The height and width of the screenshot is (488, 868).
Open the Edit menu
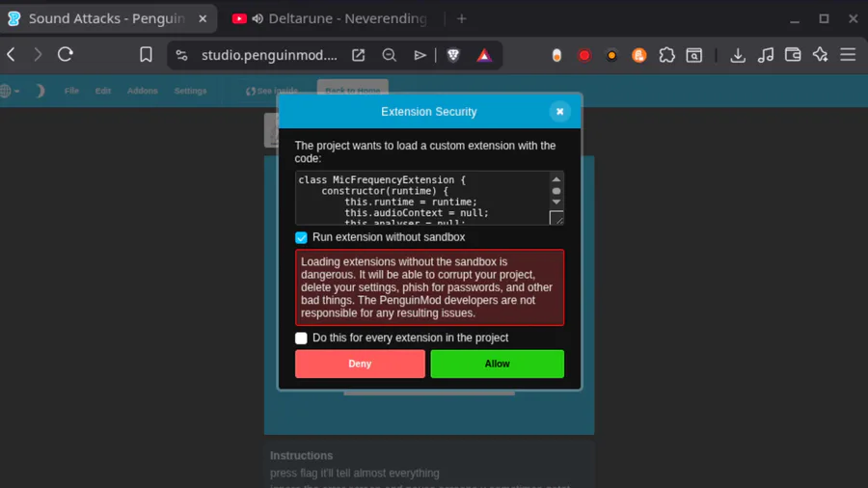point(103,91)
